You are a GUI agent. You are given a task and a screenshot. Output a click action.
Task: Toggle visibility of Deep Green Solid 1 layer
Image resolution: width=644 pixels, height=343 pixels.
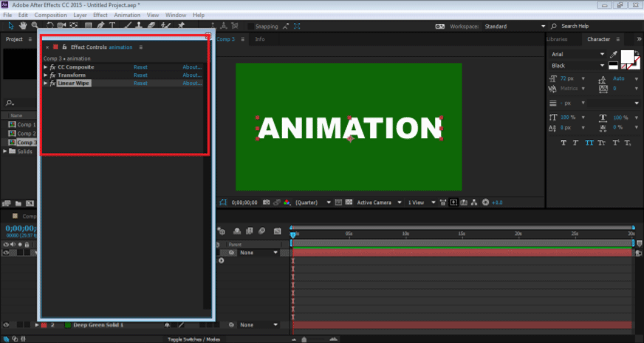click(x=6, y=325)
